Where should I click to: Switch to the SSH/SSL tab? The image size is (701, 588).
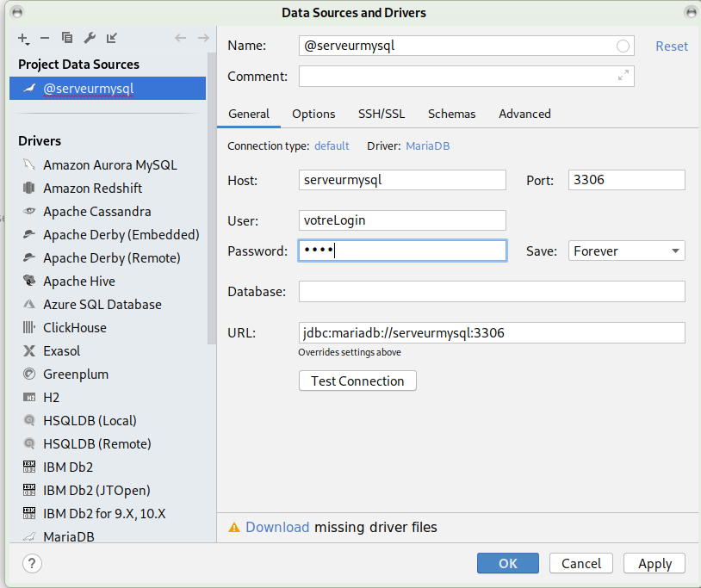382,114
